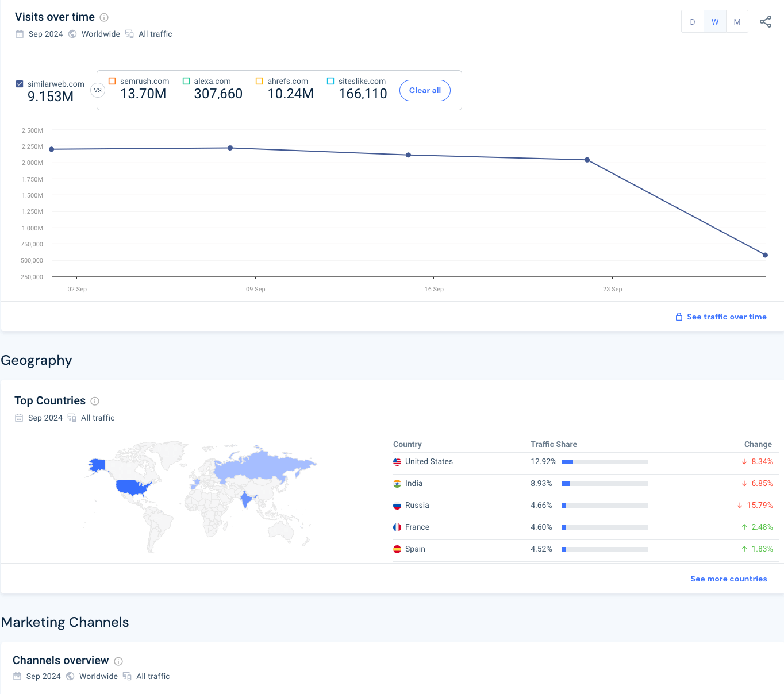Enable the siteslike.com comparison checkbox
The height and width of the screenshot is (694, 784).
[330, 81]
